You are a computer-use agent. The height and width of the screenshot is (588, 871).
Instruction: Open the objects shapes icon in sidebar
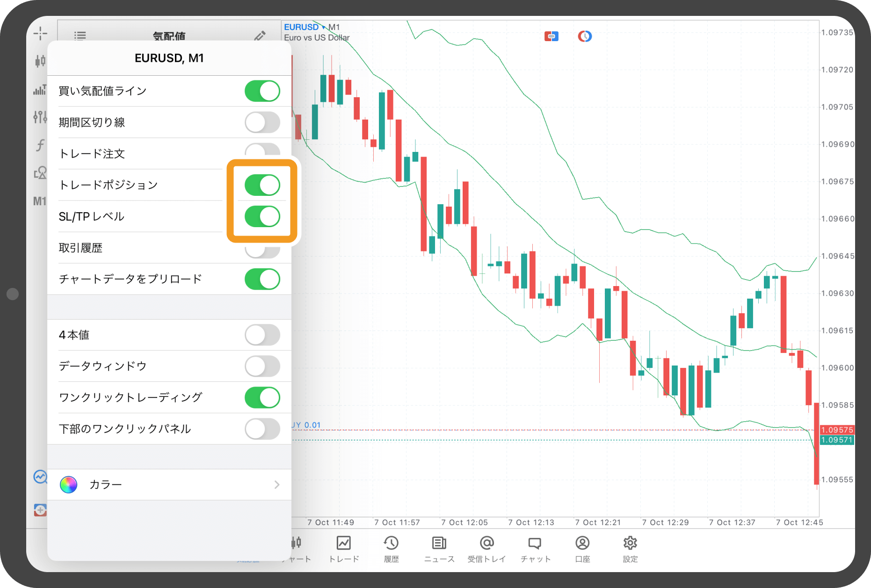pyautogui.click(x=40, y=173)
